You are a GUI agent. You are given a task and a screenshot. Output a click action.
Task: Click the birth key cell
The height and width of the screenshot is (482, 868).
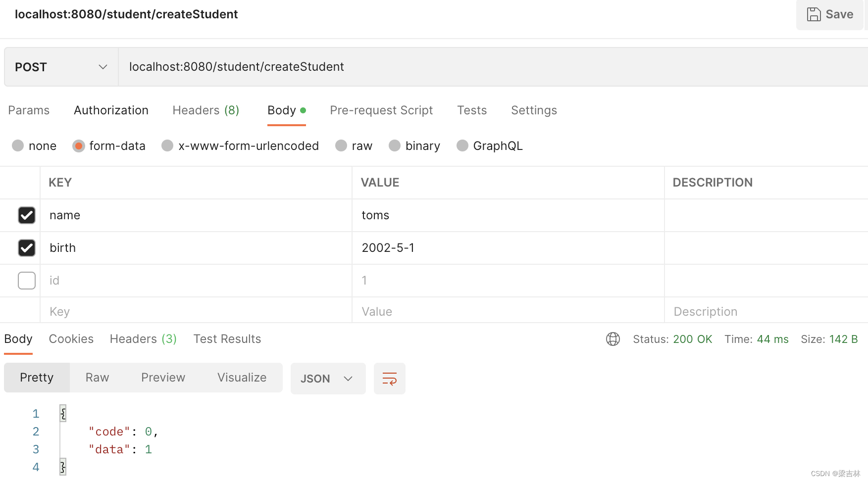[x=196, y=248]
